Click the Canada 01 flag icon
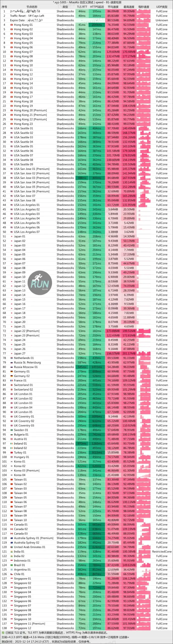Screen dimensions: 173x644 coord(12,525)
